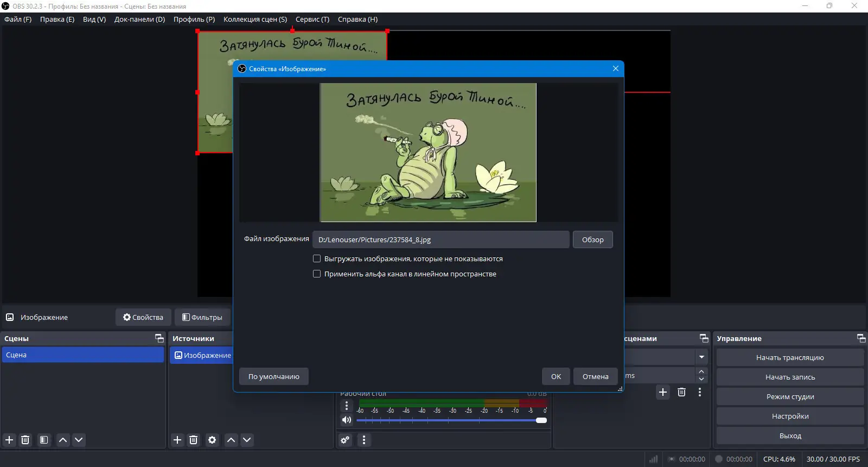This screenshot has width=868, height=467.
Task: Select the Сцена scene row
Action: (82, 355)
